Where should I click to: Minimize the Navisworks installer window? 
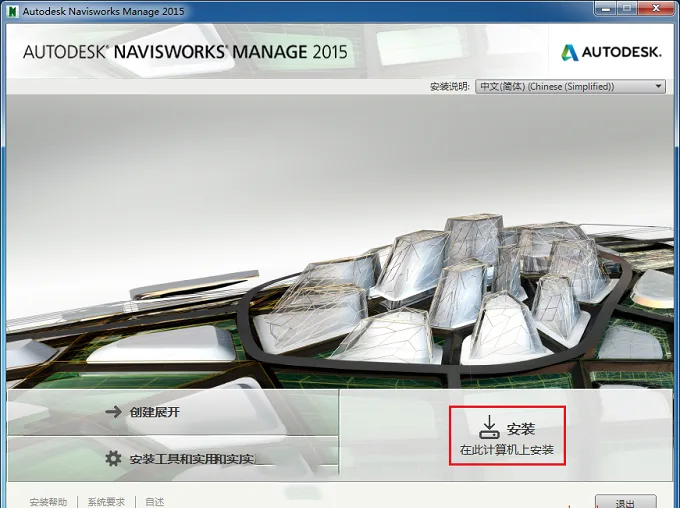(607, 9)
